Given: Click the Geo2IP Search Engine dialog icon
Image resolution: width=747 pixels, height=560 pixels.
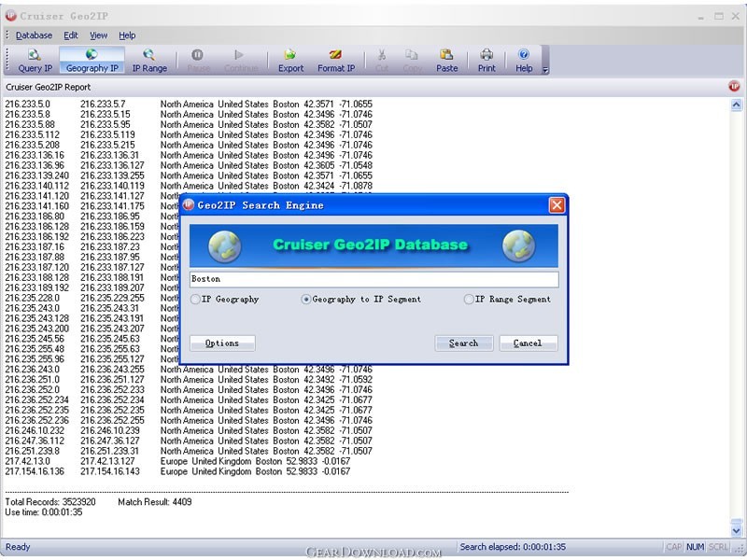Looking at the screenshot, I should [x=189, y=205].
